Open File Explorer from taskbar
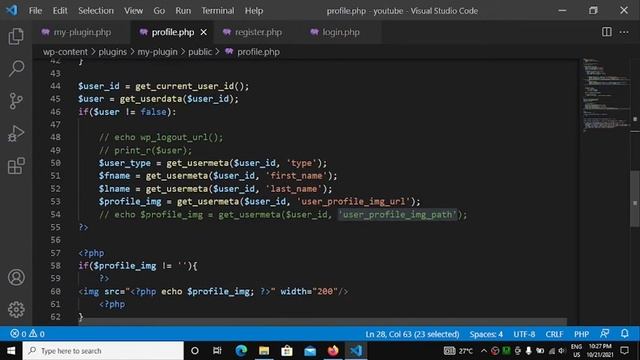 pos(264,351)
